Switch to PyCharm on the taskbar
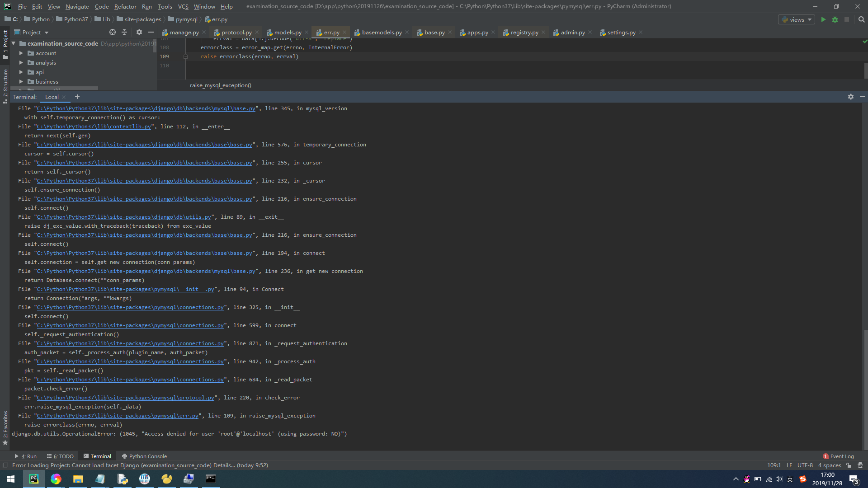 (34, 479)
